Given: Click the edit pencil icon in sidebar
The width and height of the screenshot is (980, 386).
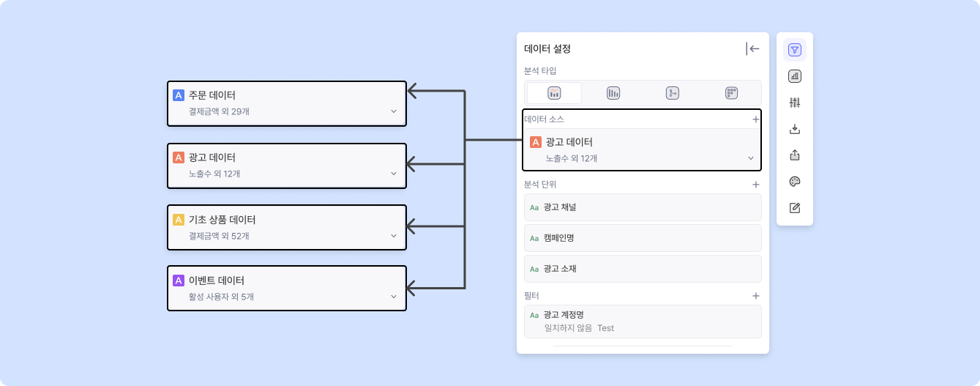Looking at the screenshot, I should coord(795,208).
